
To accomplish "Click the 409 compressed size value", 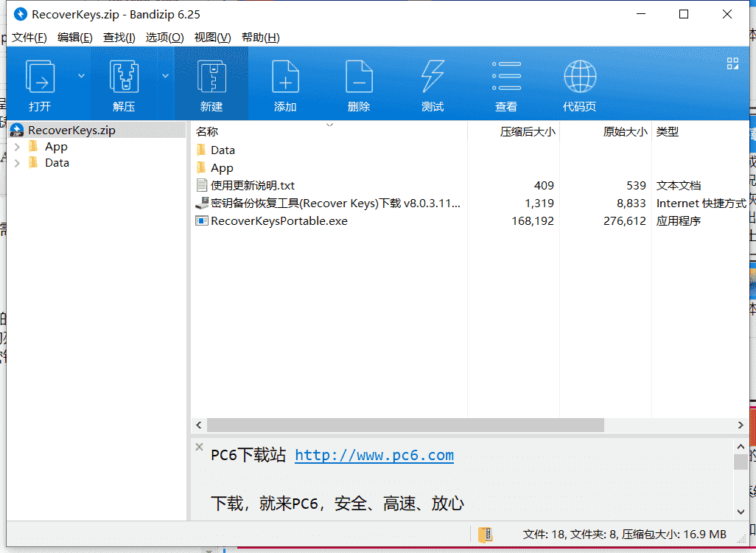I will [x=544, y=185].
